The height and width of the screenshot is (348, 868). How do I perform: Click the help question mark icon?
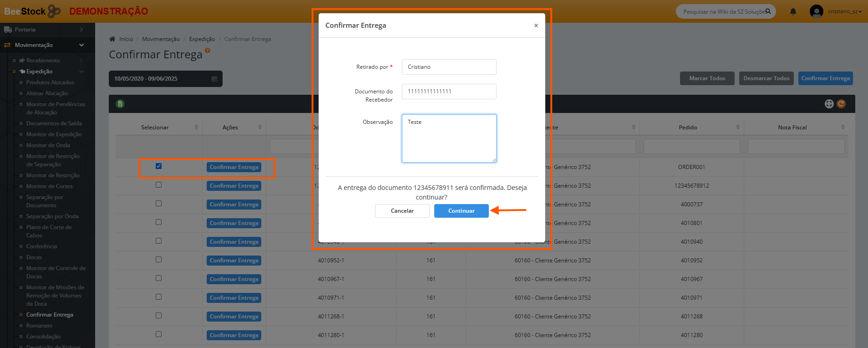208,51
